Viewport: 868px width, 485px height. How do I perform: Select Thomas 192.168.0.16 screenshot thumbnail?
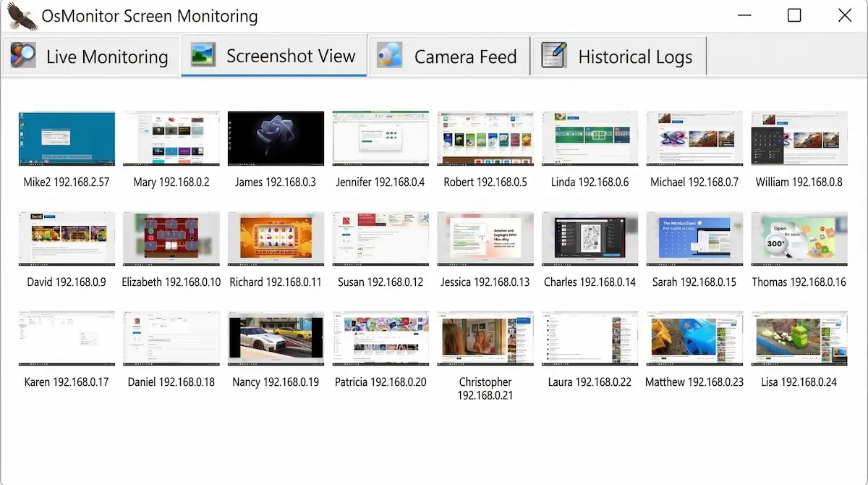[799, 238]
